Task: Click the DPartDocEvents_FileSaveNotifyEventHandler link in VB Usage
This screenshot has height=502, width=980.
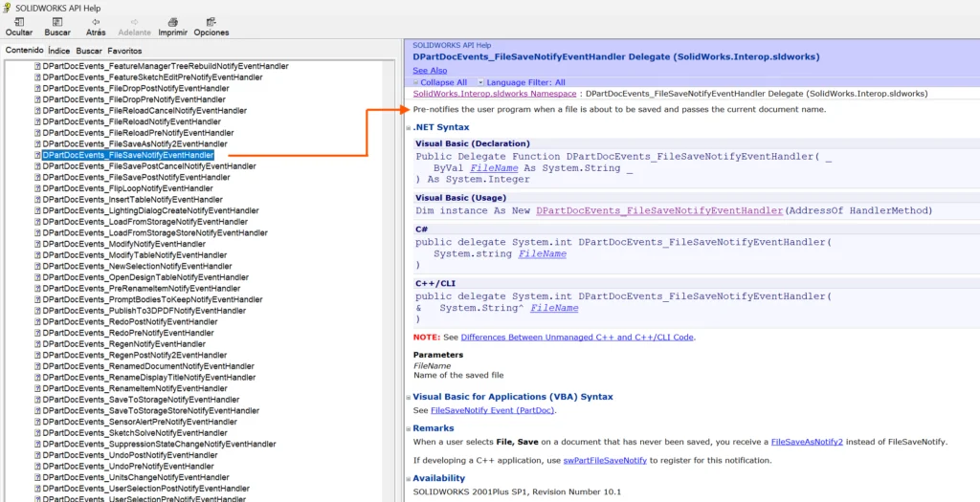Action: click(659, 211)
